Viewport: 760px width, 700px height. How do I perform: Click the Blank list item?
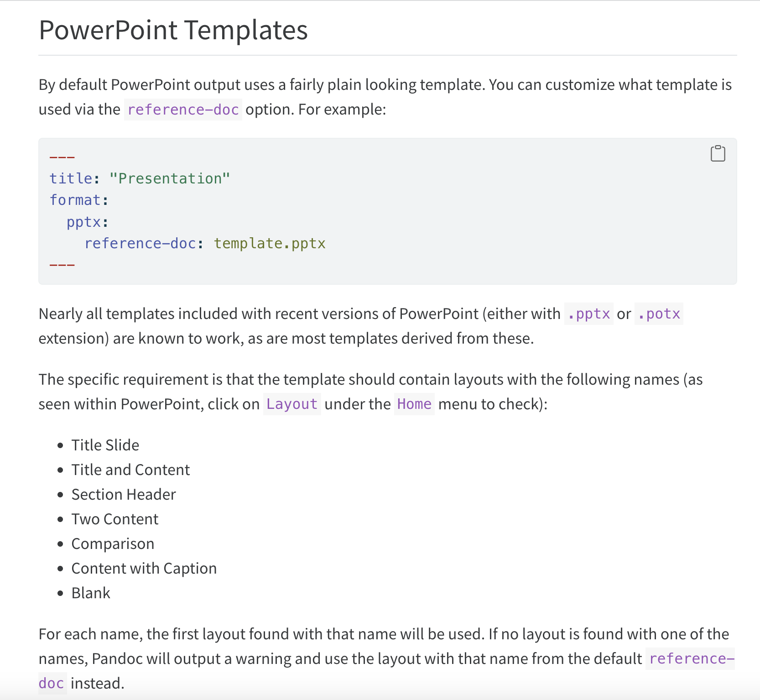click(91, 593)
